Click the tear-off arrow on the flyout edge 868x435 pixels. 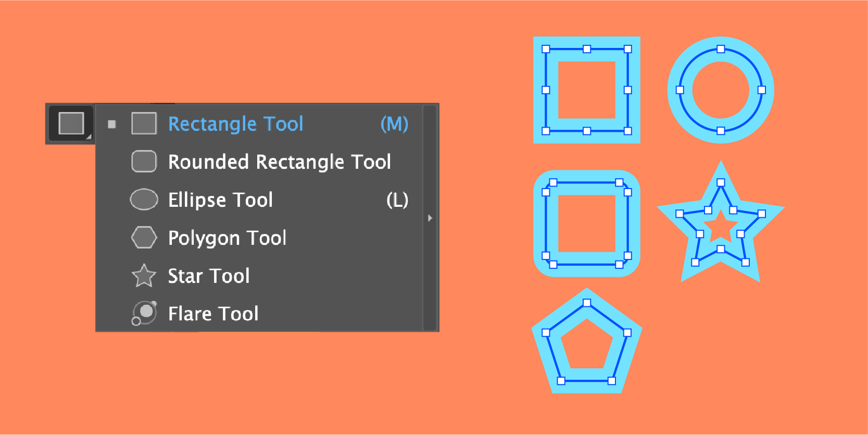click(x=430, y=218)
